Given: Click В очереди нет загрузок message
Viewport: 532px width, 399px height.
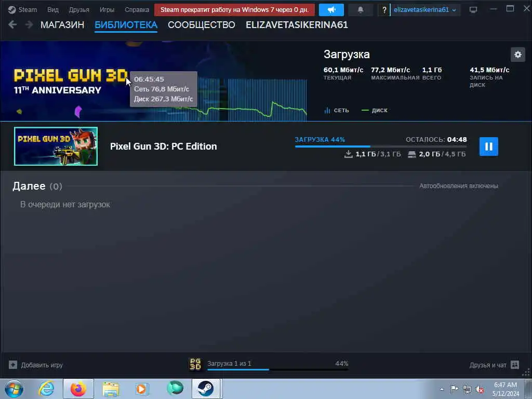Looking at the screenshot, I should coord(65,205).
